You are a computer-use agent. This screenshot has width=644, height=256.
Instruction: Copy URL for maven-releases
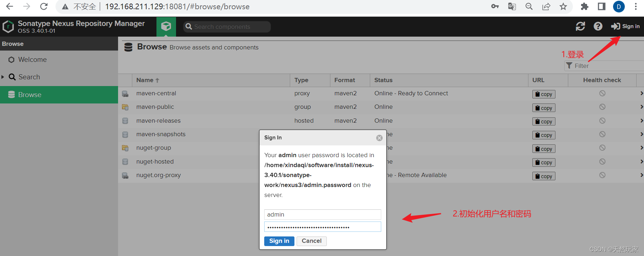click(544, 122)
